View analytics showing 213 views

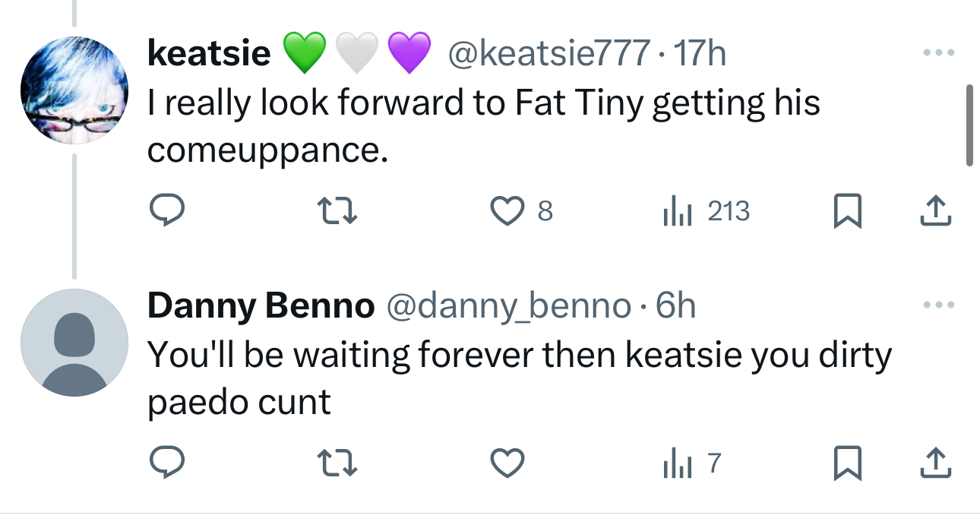coord(706,211)
